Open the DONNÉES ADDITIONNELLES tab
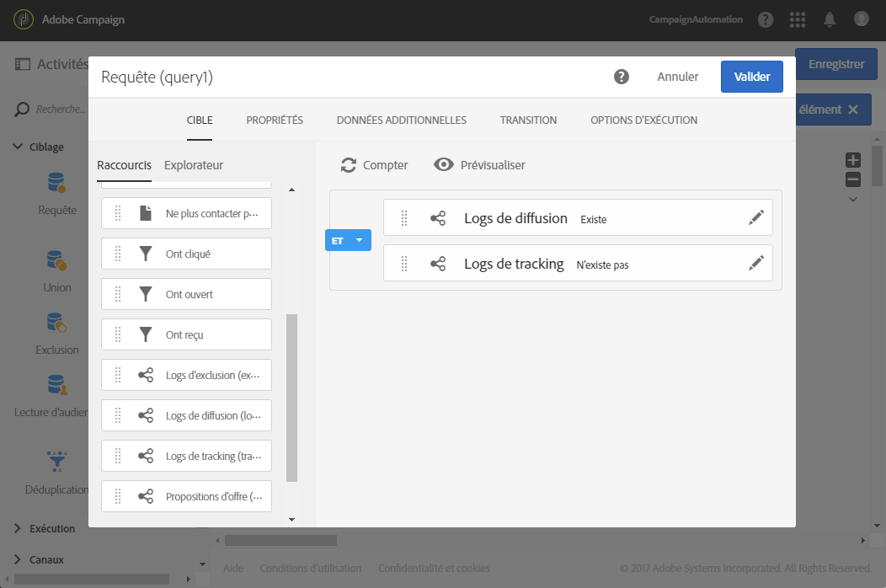Image resolution: width=886 pixels, height=588 pixels. [401, 120]
